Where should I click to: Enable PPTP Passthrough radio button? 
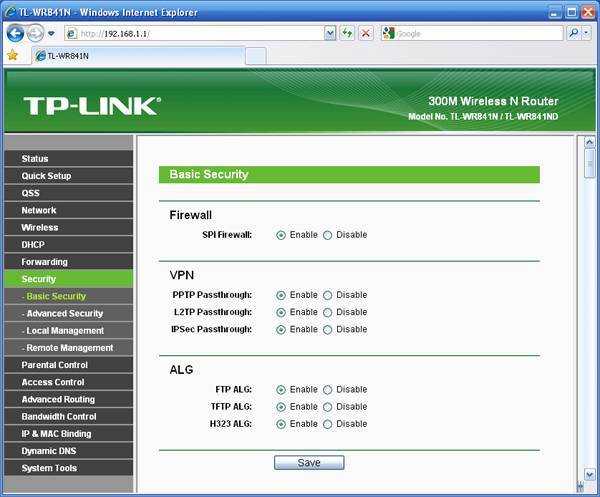(x=281, y=295)
